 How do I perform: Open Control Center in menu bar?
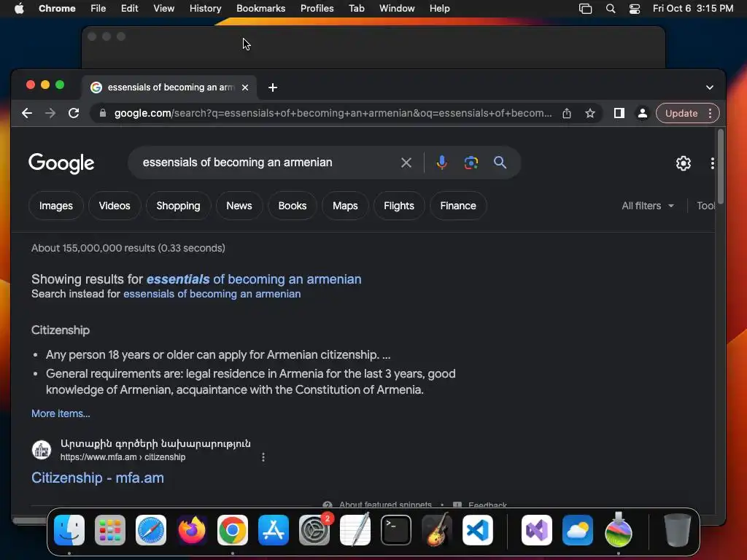coord(635,9)
